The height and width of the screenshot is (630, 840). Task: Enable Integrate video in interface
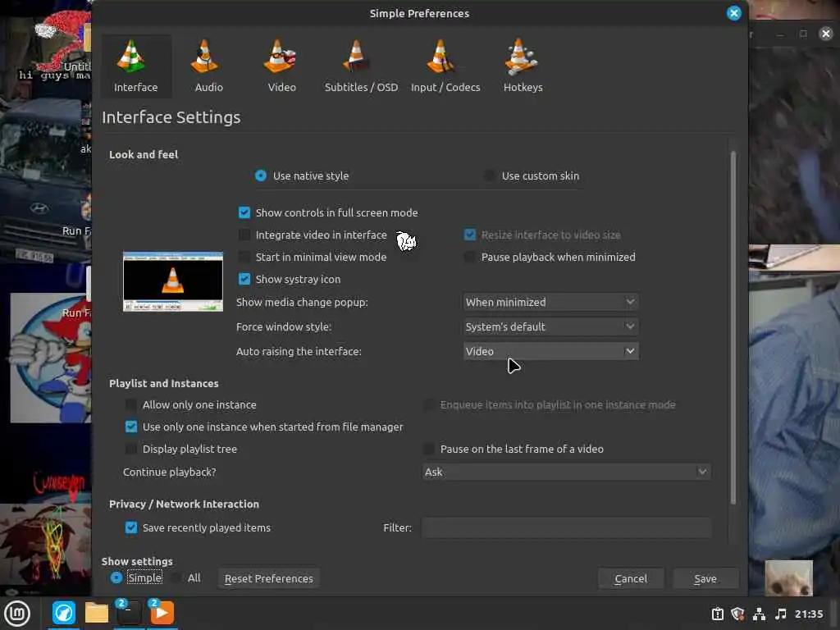pyautogui.click(x=244, y=235)
